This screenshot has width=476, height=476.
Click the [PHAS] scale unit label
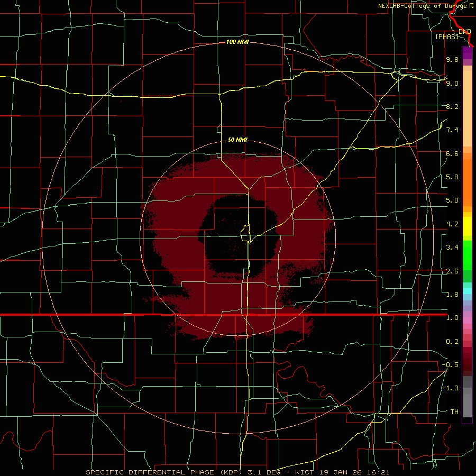pos(447,36)
